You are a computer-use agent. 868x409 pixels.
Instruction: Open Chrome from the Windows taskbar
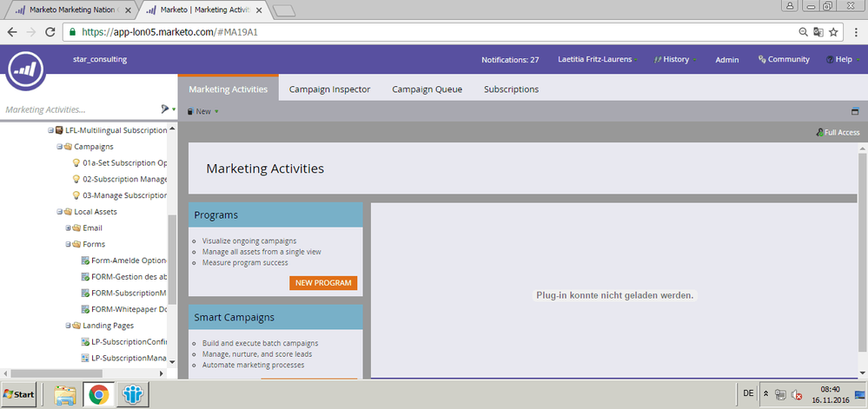(x=98, y=394)
